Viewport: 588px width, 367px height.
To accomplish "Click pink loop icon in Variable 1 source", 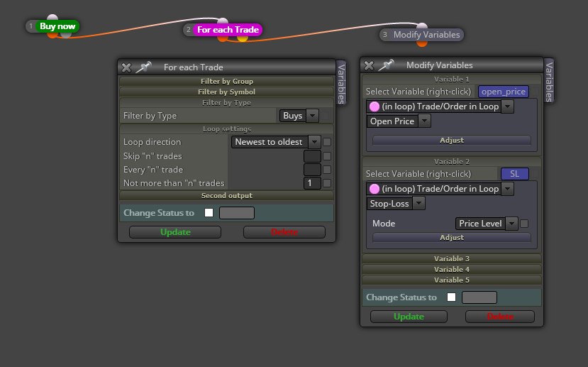I will tap(375, 106).
